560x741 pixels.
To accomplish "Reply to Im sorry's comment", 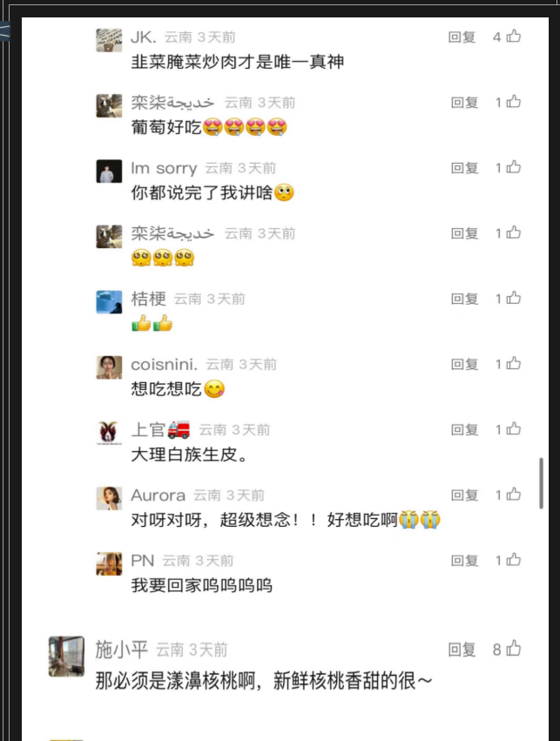I will pyautogui.click(x=464, y=168).
